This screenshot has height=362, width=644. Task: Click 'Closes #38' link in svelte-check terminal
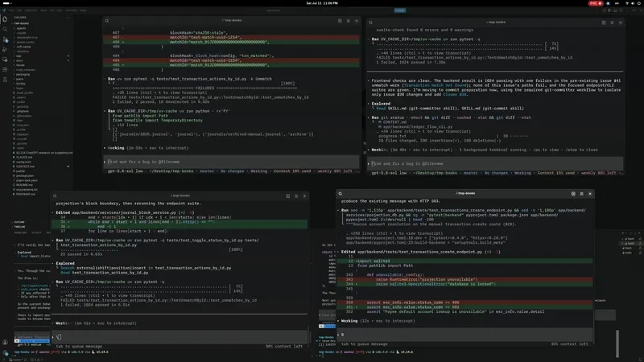pos(455,94)
